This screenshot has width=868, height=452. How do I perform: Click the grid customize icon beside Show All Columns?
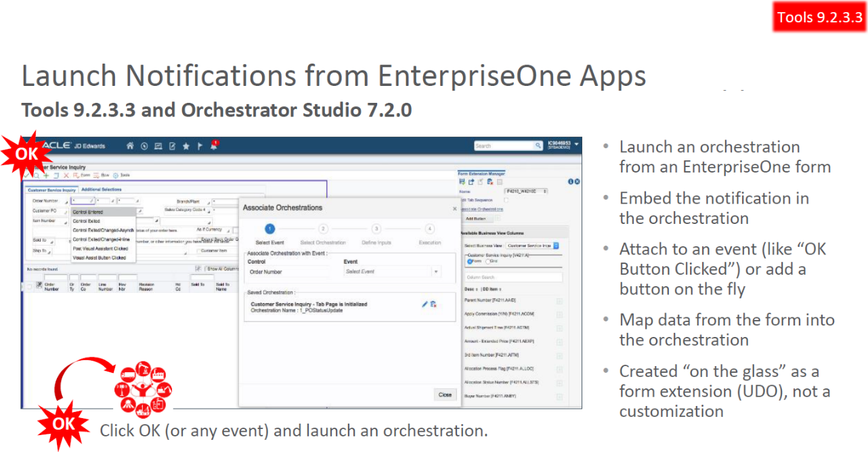click(x=198, y=269)
